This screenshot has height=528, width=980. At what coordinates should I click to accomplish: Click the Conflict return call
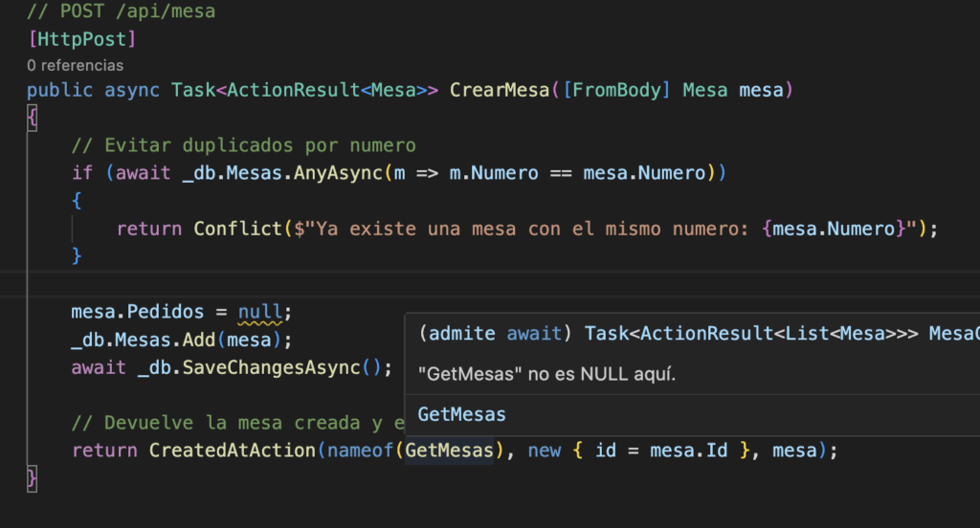[x=233, y=229]
